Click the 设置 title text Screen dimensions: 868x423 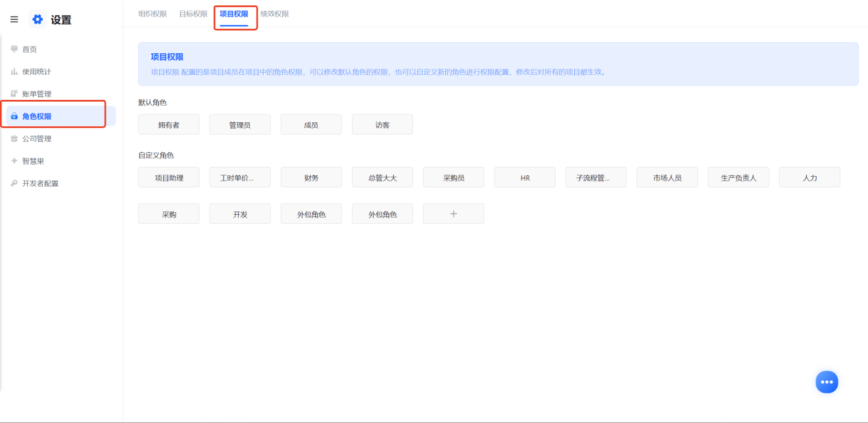tap(61, 20)
